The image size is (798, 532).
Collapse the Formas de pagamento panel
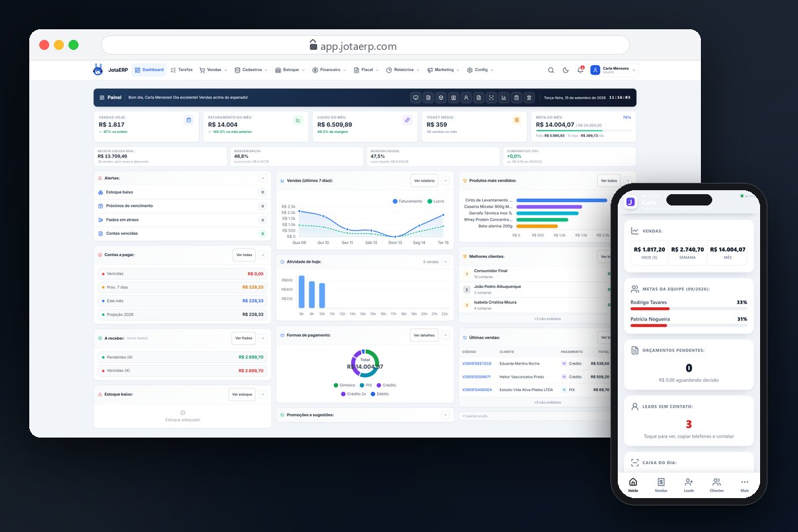(446, 335)
